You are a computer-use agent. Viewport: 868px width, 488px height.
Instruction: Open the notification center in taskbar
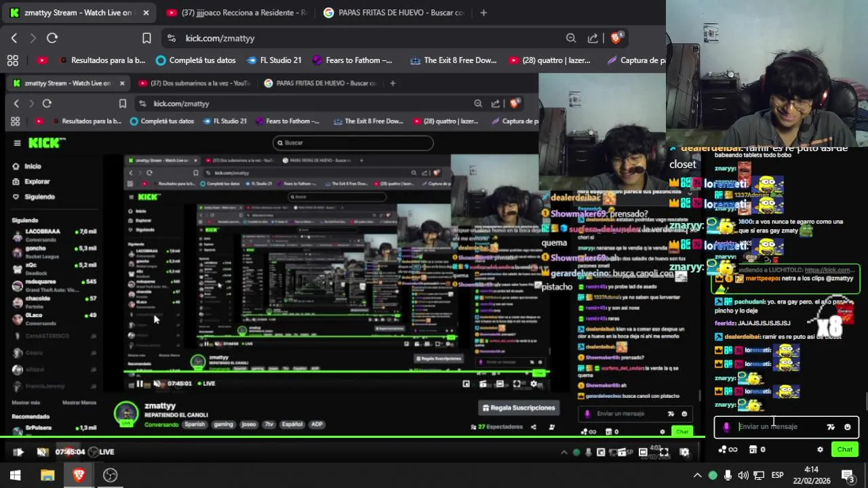click(847, 475)
